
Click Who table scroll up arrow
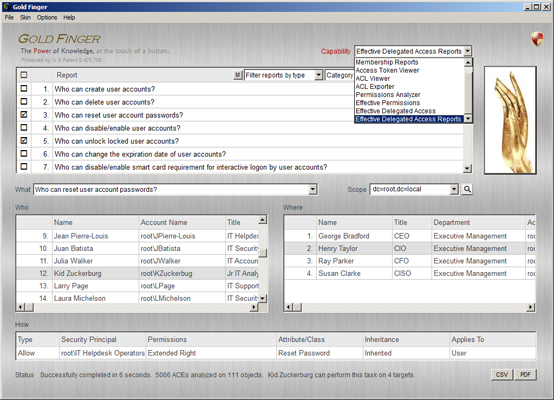[263, 220]
